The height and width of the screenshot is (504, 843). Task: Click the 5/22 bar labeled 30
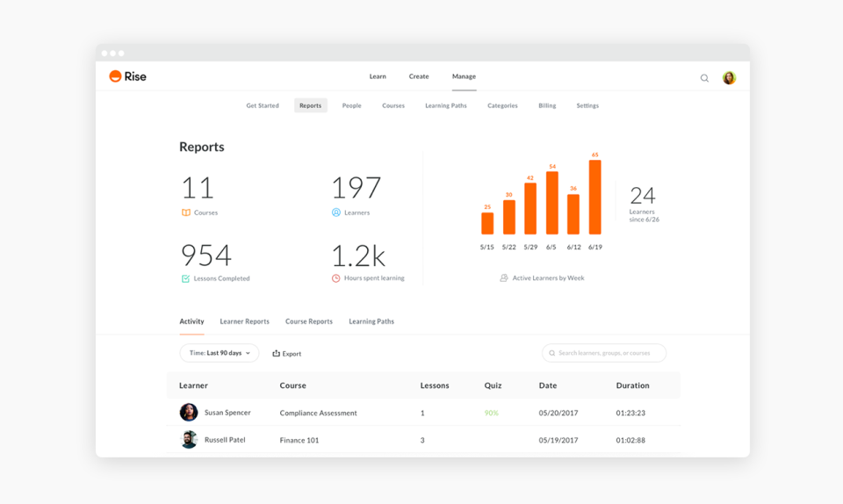pyautogui.click(x=509, y=217)
